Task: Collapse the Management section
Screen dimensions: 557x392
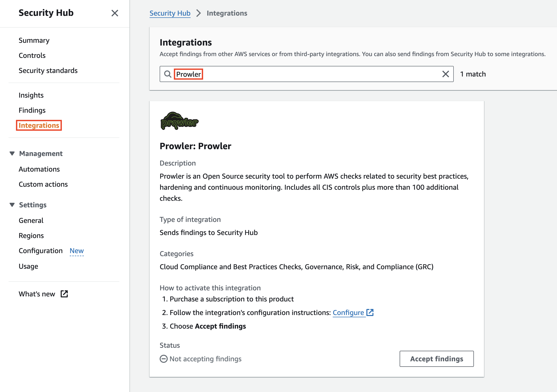Action: [12, 153]
